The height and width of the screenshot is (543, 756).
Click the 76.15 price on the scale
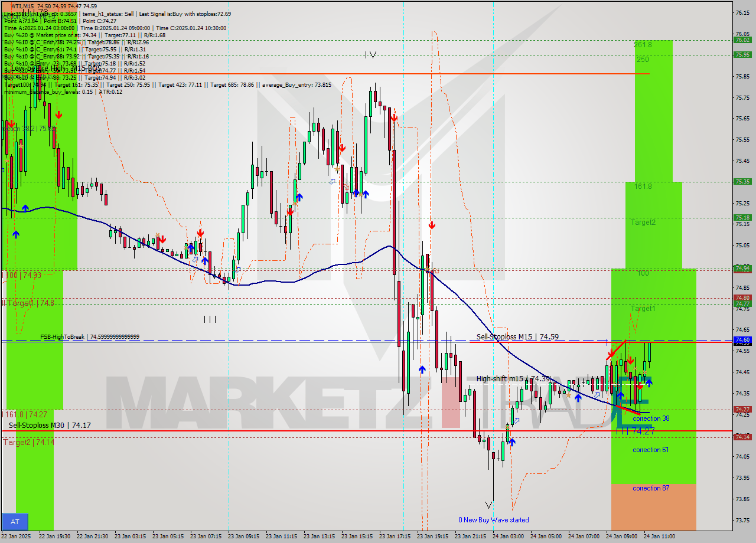tap(742, 12)
